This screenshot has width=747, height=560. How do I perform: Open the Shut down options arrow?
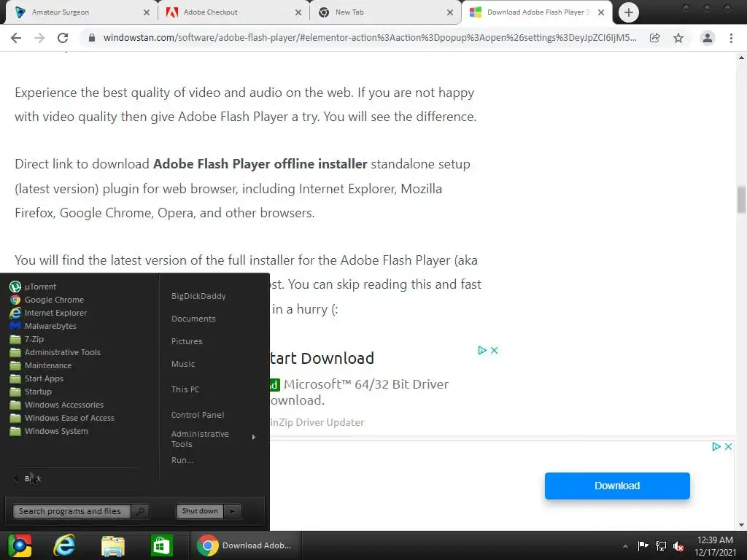click(233, 511)
